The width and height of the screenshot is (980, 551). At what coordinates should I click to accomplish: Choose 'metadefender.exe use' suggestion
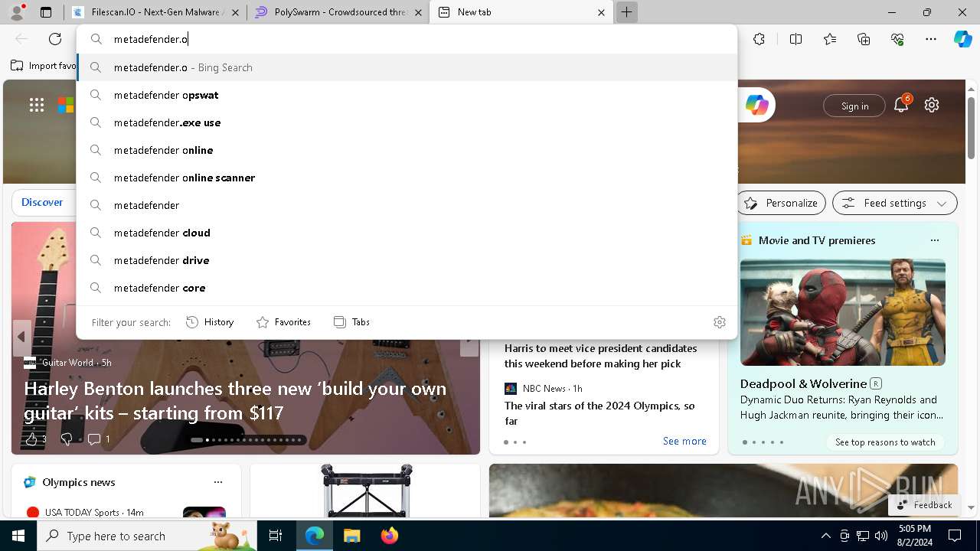(407, 122)
